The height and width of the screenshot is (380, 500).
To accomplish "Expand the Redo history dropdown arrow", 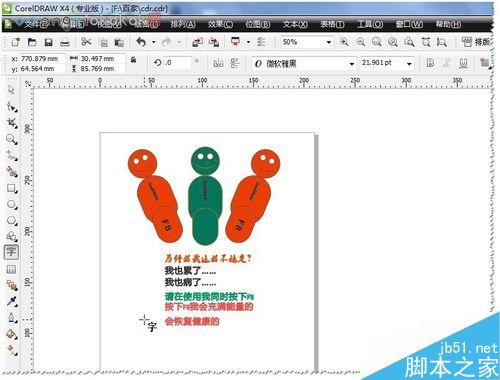I will 179,42.
